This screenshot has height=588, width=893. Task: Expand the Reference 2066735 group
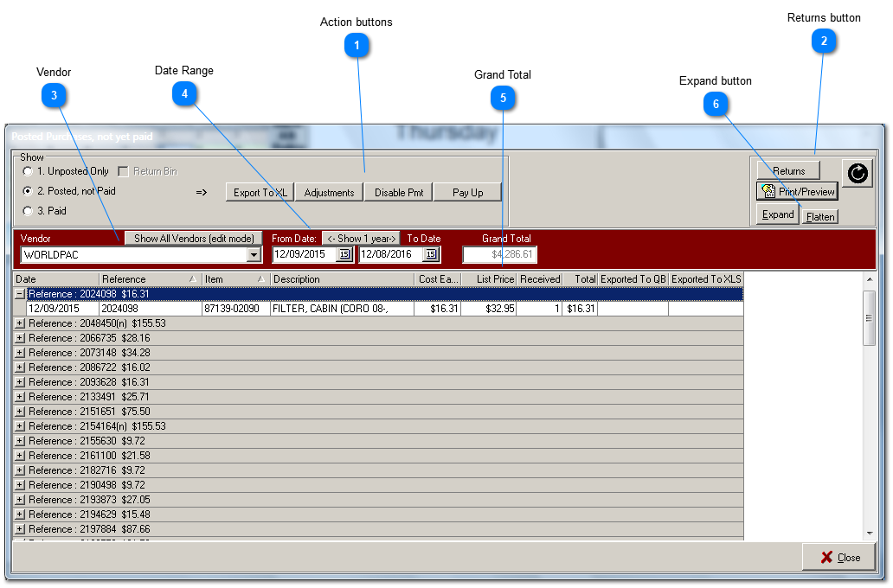[x=20, y=338]
